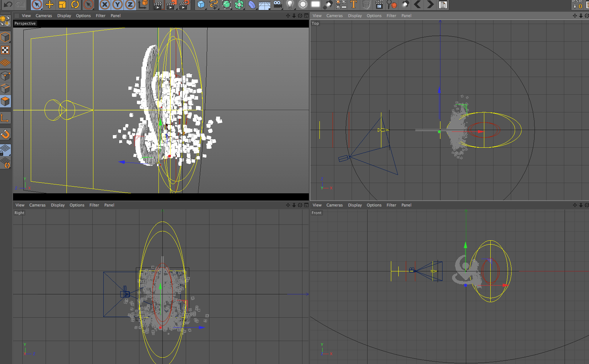Click the document page icon

coord(443,5)
